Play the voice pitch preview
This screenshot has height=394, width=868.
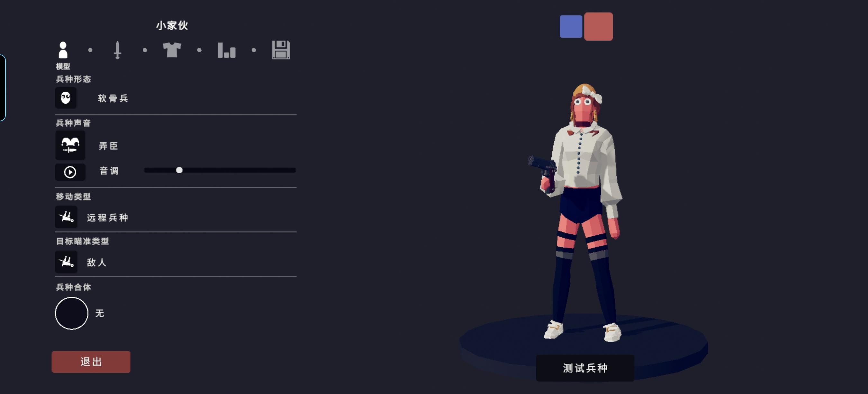click(x=70, y=172)
